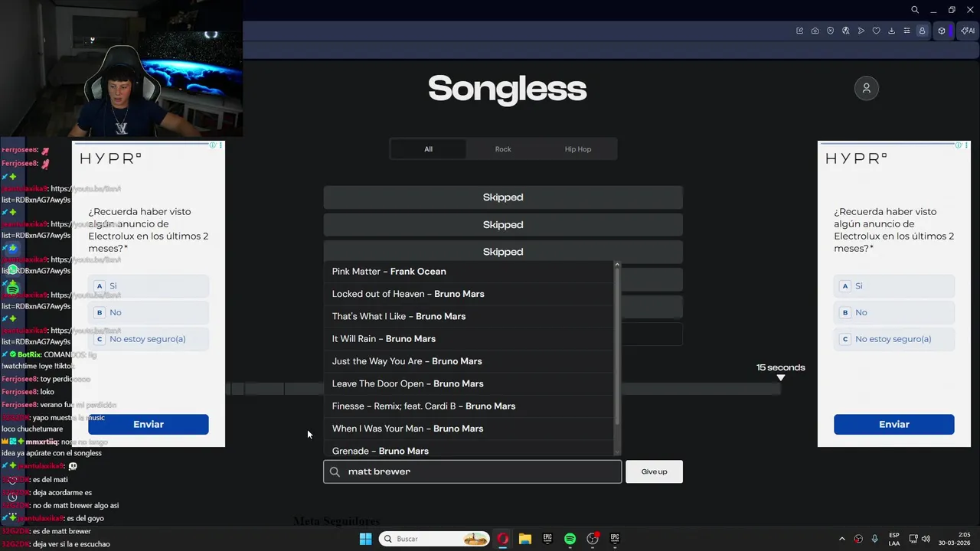Select option B 'No' in left ad
Screen dimensions: 980x551
click(x=149, y=312)
